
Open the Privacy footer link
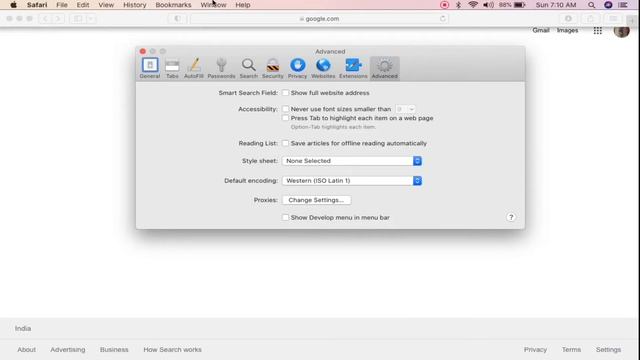pyautogui.click(x=535, y=349)
